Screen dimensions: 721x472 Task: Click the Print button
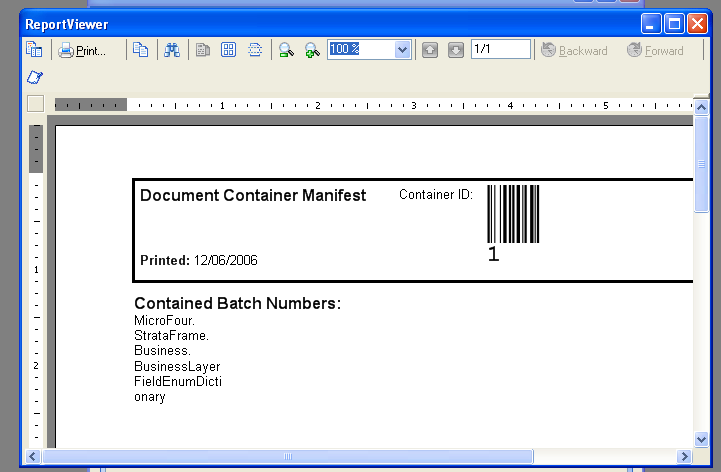[x=82, y=50]
